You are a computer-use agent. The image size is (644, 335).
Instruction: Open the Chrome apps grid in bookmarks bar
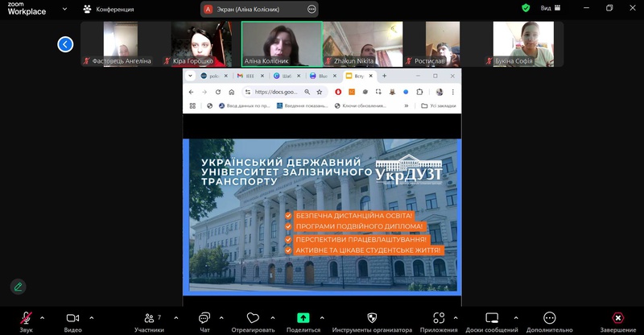[192, 105]
